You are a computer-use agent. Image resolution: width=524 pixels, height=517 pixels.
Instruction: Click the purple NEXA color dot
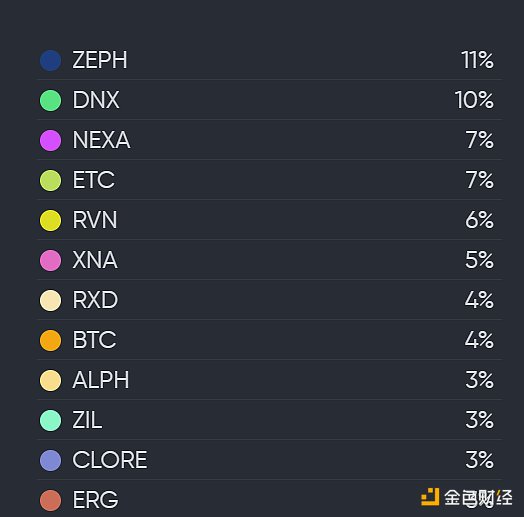pyautogui.click(x=50, y=140)
